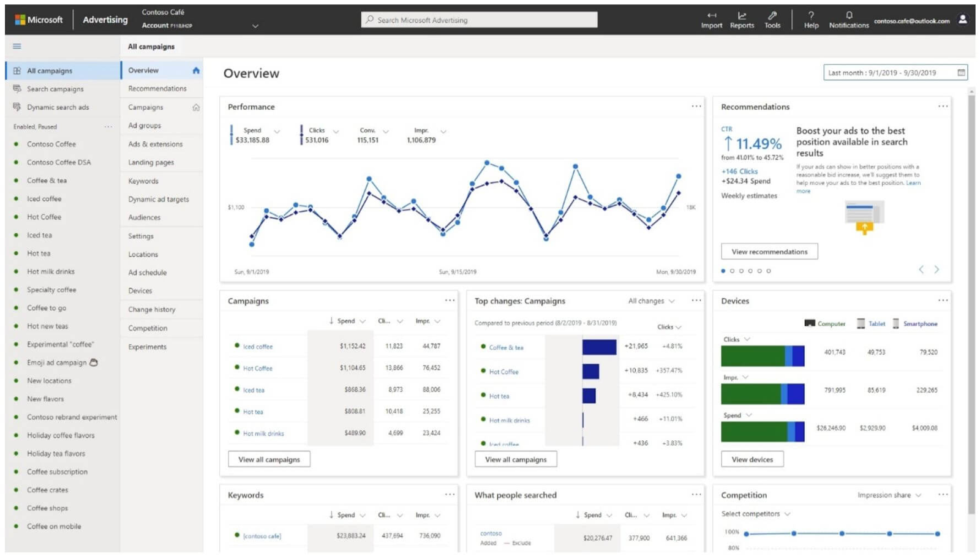
Task: Open What people searched card ellipsis
Action: (x=696, y=494)
